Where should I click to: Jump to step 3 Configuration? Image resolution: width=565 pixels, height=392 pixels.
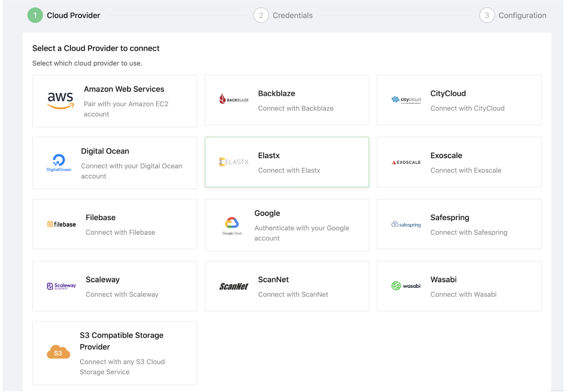pyautogui.click(x=487, y=15)
